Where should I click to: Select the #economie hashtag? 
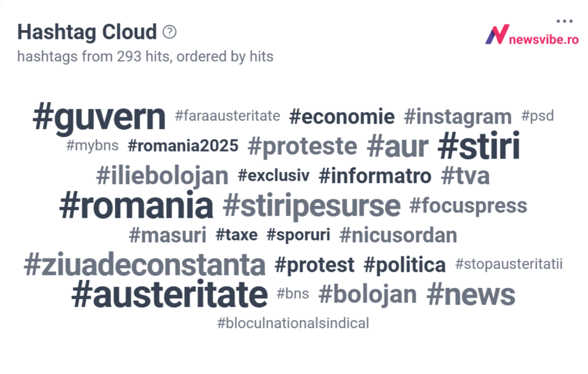pos(342,116)
